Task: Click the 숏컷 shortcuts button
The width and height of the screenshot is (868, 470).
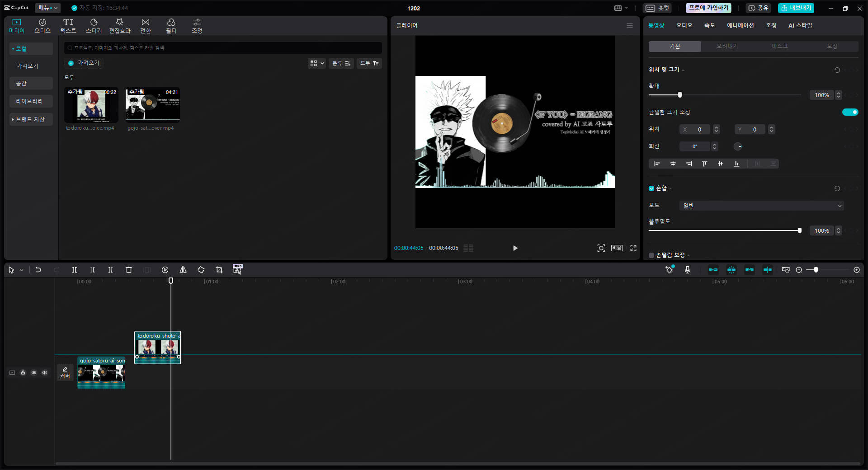Action: coord(657,8)
